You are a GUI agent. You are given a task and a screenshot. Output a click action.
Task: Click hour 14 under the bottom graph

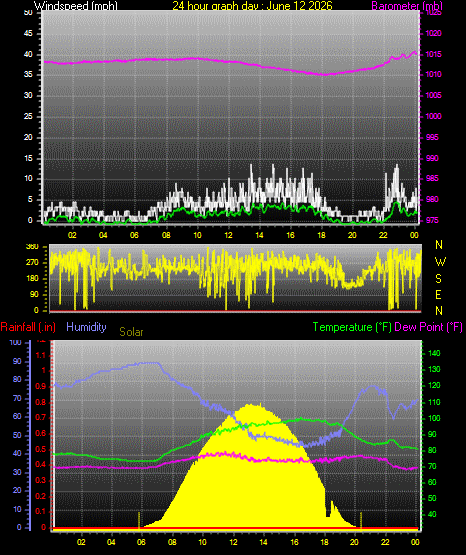(263, 542)
